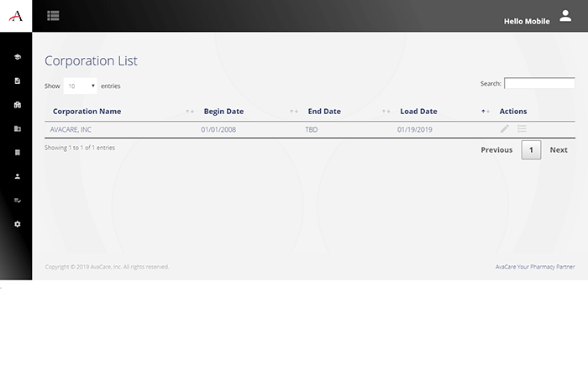The image size is (588, 365).
Task: Click the Actions column header
Action: click(x=513, y=112)
